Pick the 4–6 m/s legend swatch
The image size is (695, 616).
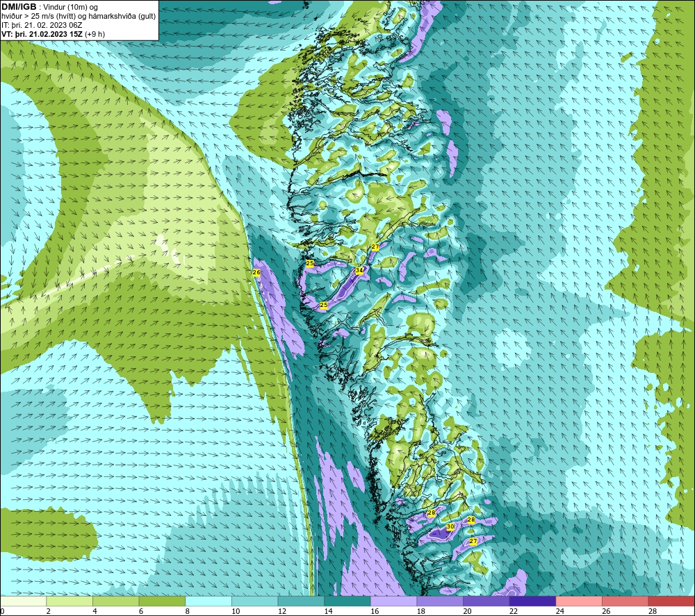[115, 601]
